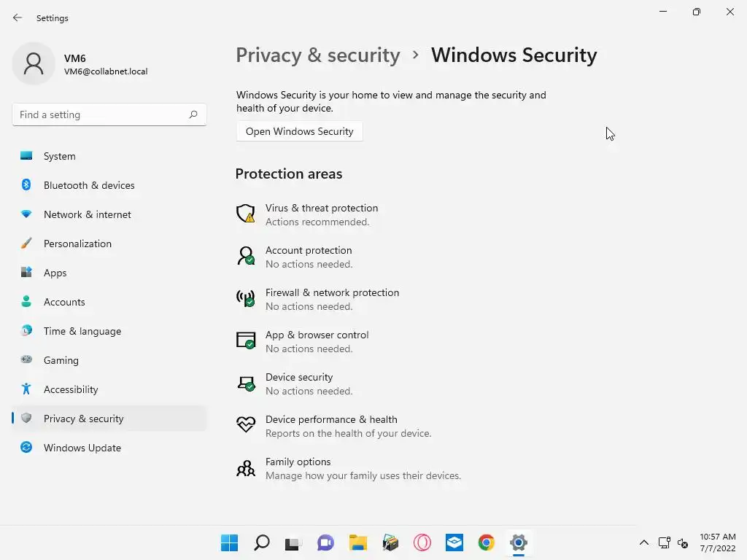This screenshot has height=560, width=747.
Task: Launch Google Chrome from the taskbar
Action: [486, 542]
